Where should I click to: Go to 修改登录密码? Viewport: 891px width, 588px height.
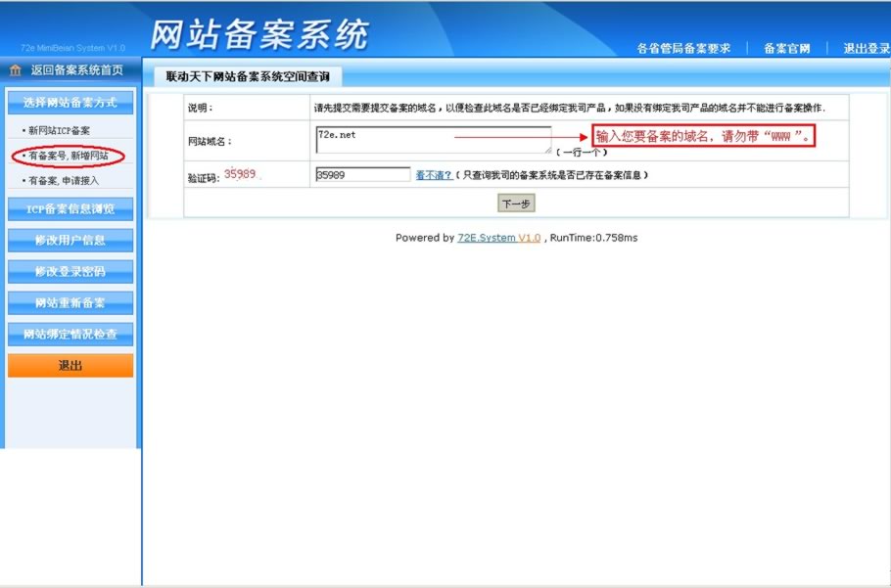pos(70,271)
